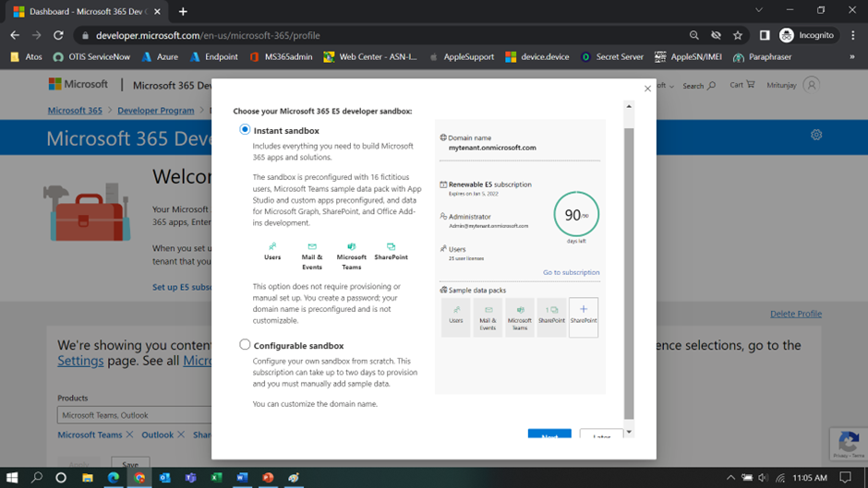This screenshot has height=488, width=868.
Task: Open the Cart in site header
Action: (741, 85)
